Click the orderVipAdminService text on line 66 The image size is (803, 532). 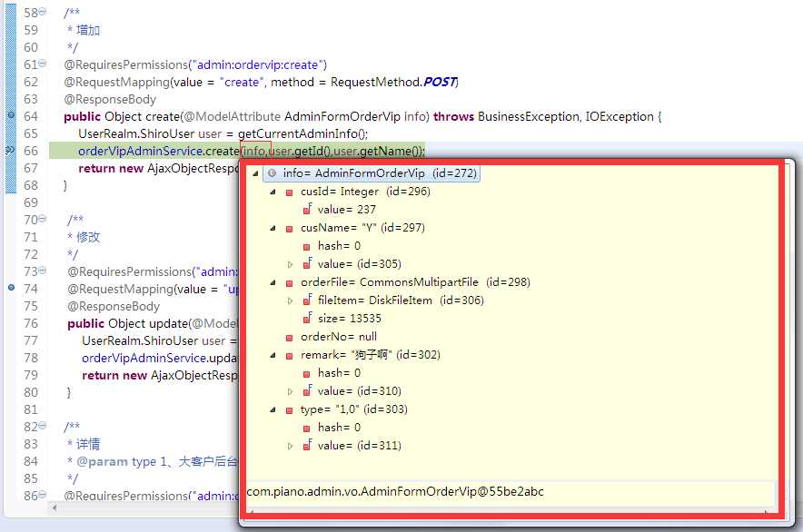140,151
